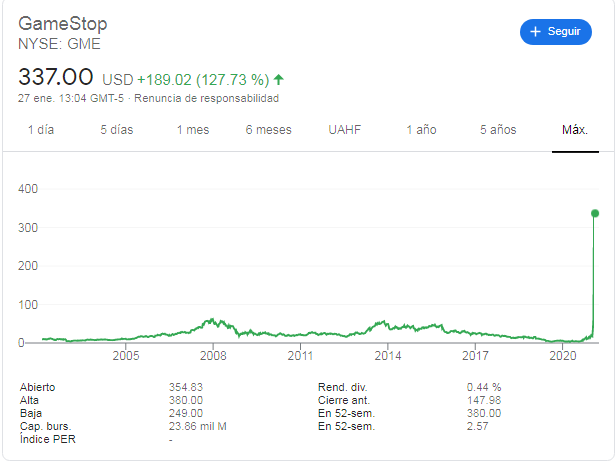Switch to the 1 año view

coord(421,130)
